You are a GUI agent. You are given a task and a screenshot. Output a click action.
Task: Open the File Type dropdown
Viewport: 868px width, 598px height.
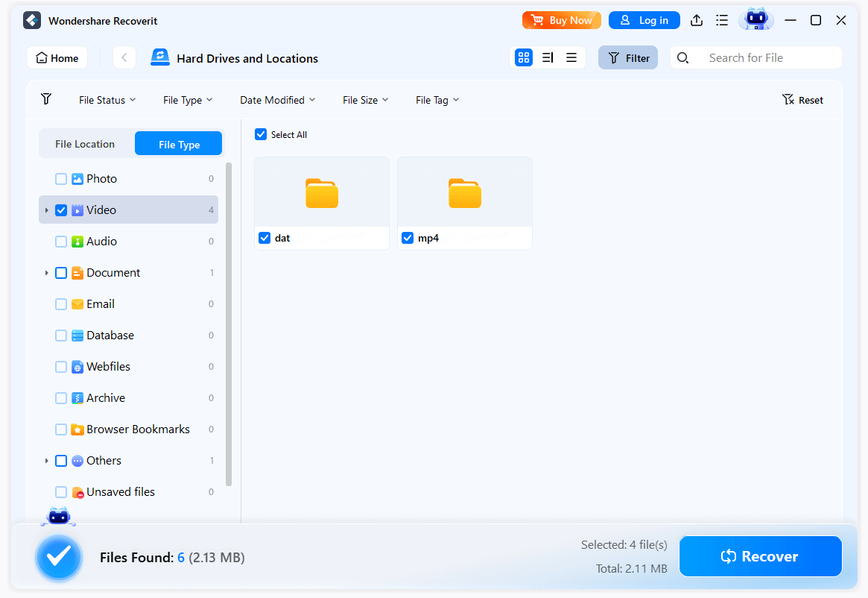pos(187,99)
